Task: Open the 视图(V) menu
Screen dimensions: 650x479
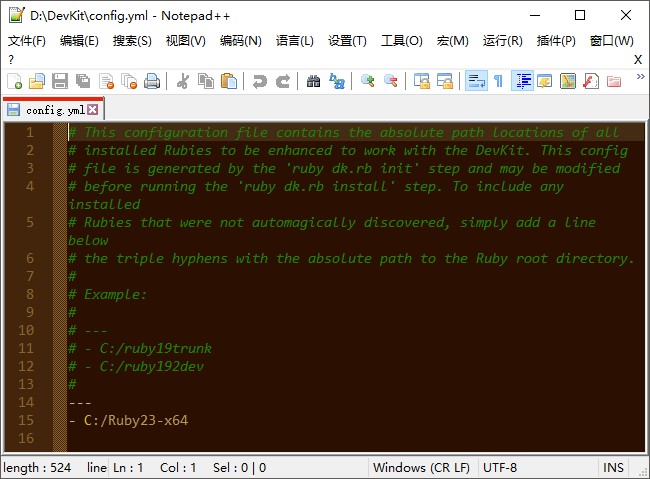Action: (186, 41)
